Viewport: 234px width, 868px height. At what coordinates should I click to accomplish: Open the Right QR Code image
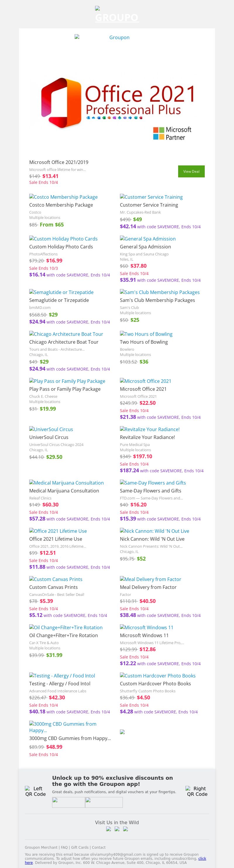coord(197,791)
